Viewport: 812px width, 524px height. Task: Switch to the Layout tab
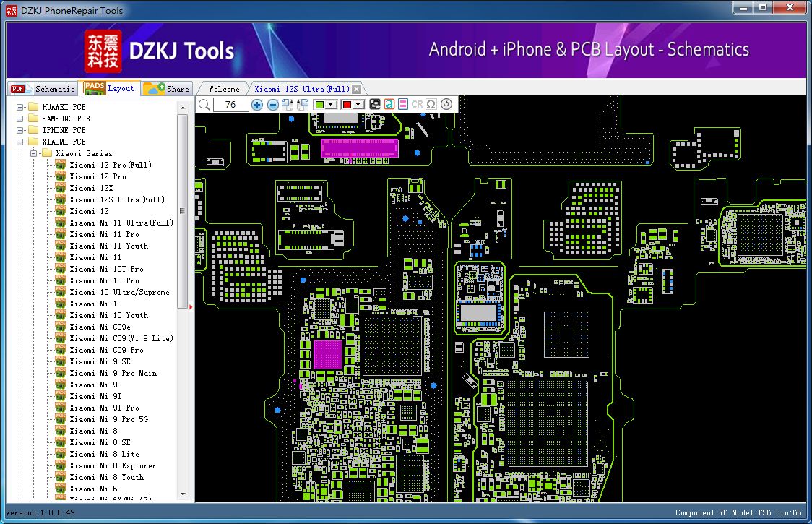pos(109,87)
